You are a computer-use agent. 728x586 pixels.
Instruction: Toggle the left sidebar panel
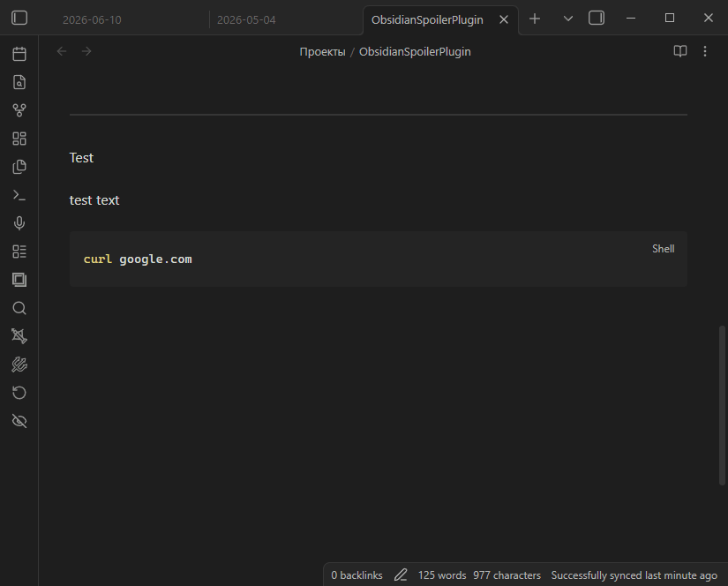[19, 19]
